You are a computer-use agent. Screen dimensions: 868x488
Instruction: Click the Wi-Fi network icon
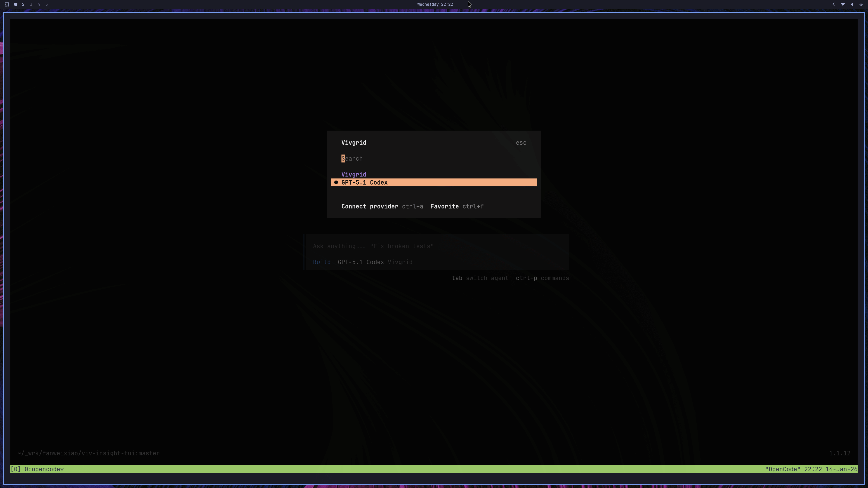click(x=843, y=4)
